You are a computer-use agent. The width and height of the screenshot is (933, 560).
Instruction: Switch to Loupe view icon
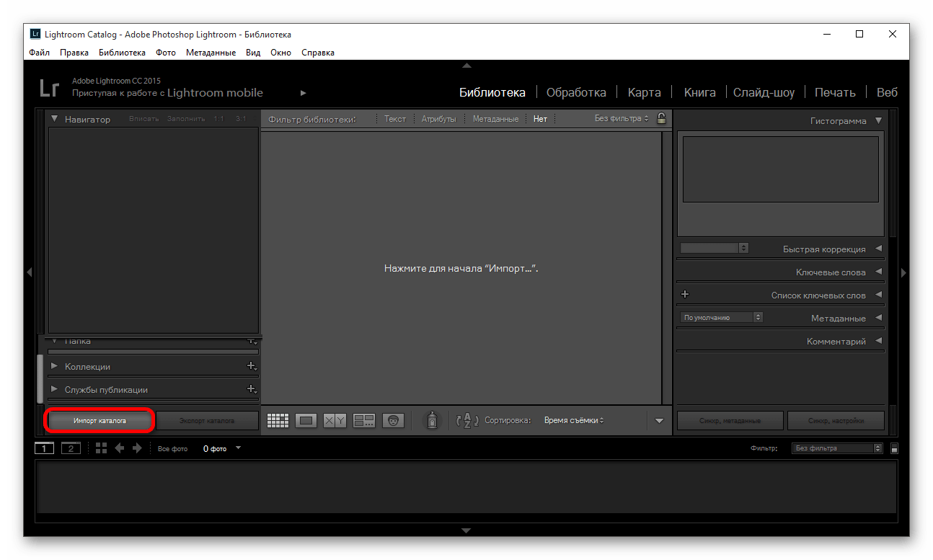point(306,421)
